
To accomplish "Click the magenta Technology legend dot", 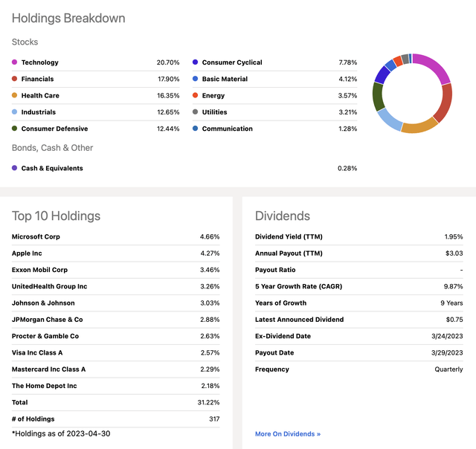I will (x=14, y=62).
